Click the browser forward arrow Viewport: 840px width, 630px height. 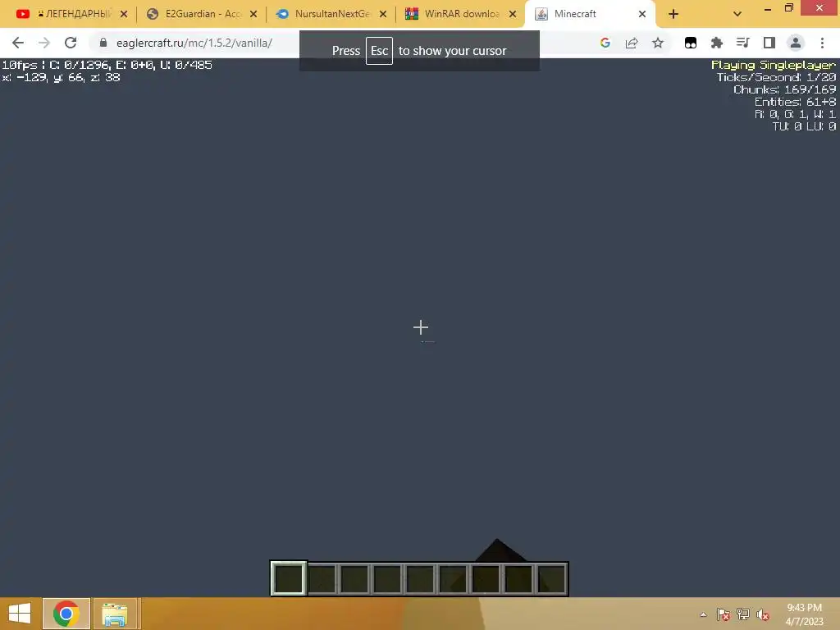[x=44, y=43]
